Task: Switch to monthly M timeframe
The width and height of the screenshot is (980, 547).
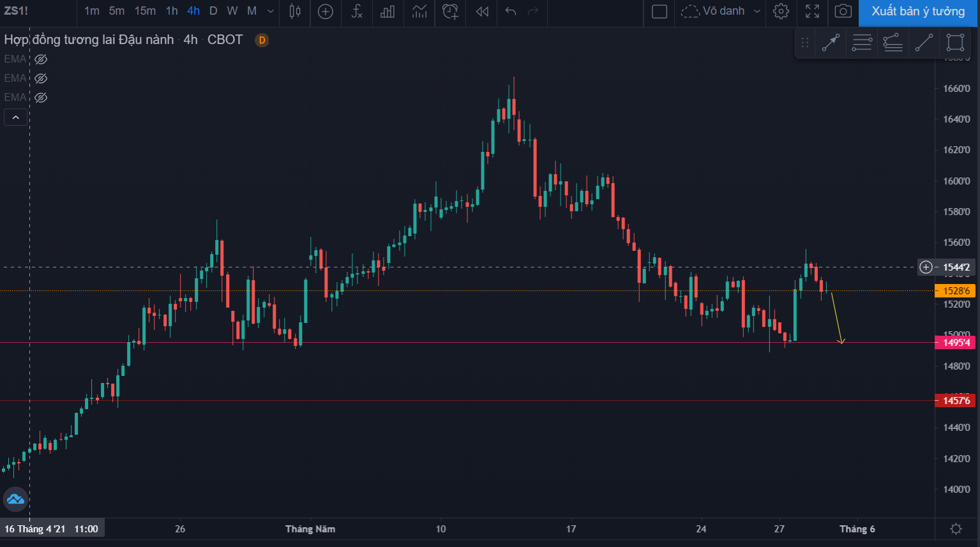Action: pyautogui.click(x=252, y=11)
